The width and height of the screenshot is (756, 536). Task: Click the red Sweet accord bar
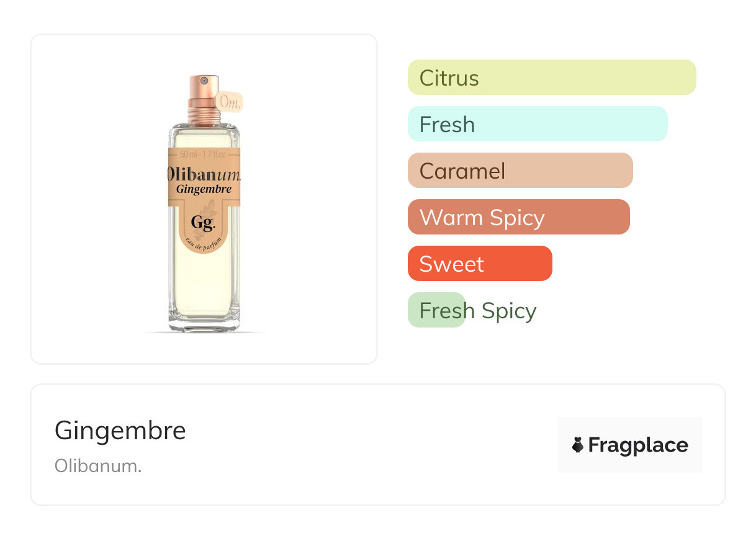(x=479, y=264)
